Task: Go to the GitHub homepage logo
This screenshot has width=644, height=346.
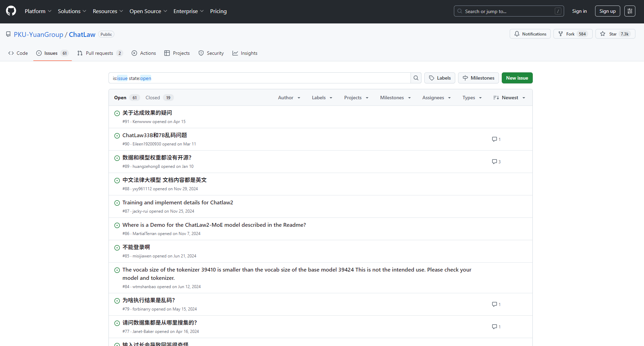Action: point(11,11)
